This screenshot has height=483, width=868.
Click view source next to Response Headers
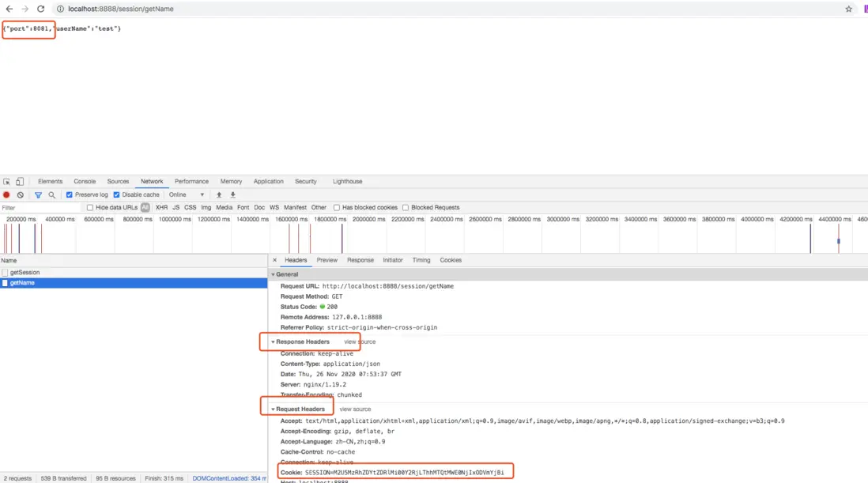(x=360, y=342)
